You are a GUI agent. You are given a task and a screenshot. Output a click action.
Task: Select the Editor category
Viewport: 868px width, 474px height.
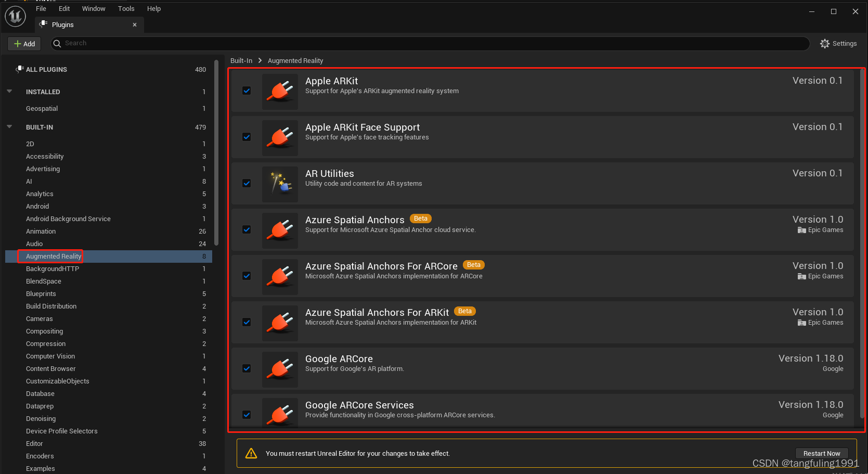click(109, 443)
